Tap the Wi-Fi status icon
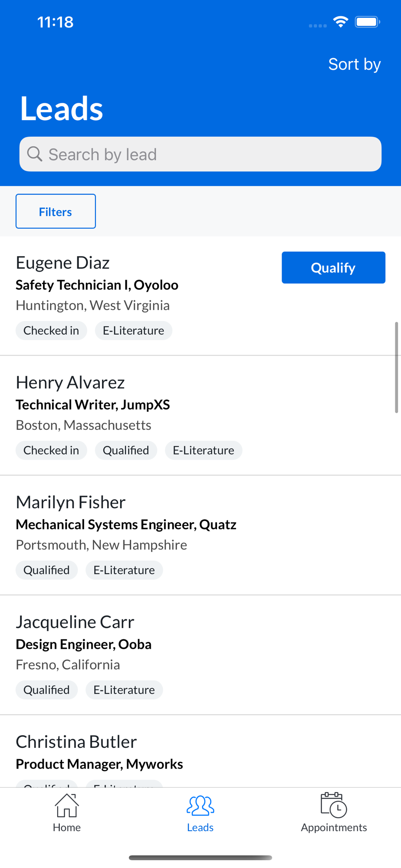The image size is (401, 868). (x=341, y=22)
